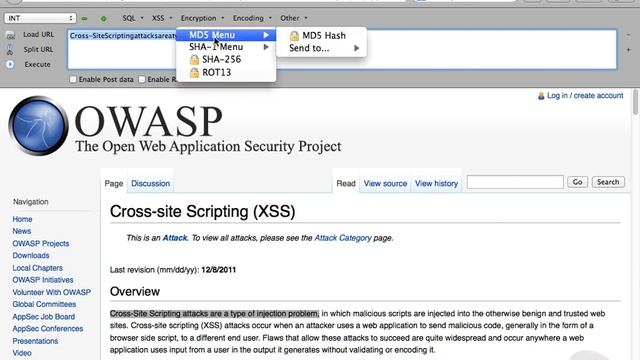Open OWASP Initiatives link
Screen dimensions: 640x360
click(x=42, y=280)
